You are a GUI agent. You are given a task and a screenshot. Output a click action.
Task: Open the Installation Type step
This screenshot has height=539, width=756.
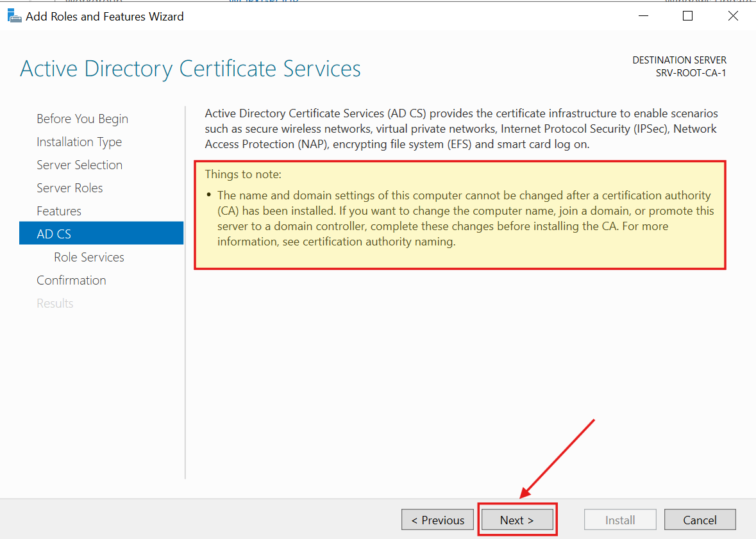click(x=79, y=142)
